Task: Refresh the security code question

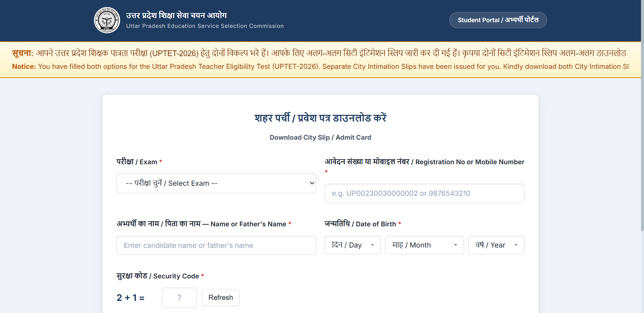Action: [220, 298]
